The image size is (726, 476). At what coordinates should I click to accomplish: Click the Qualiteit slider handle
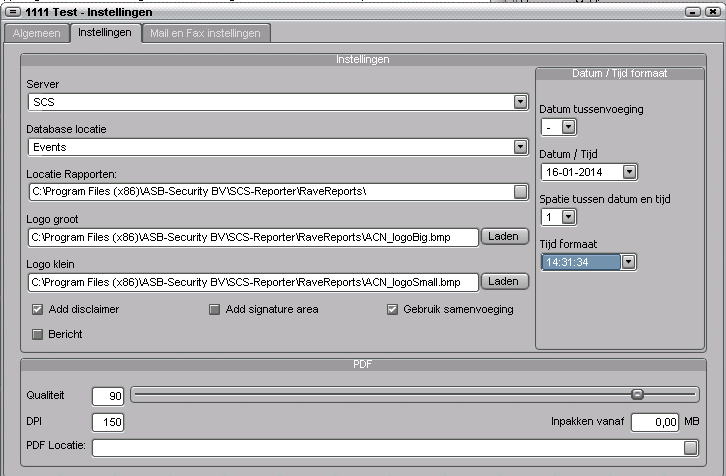tap(637, 395)
